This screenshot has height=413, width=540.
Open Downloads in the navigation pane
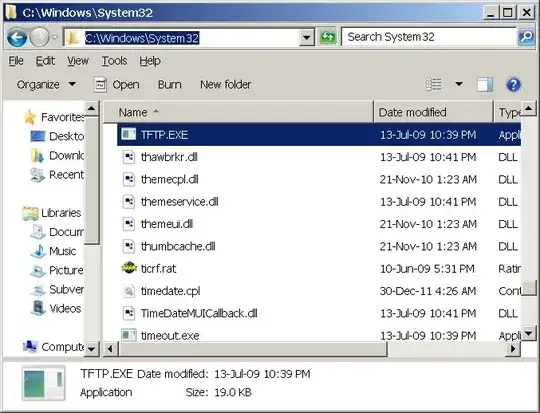pyautogui.click(x=58, y=156)
